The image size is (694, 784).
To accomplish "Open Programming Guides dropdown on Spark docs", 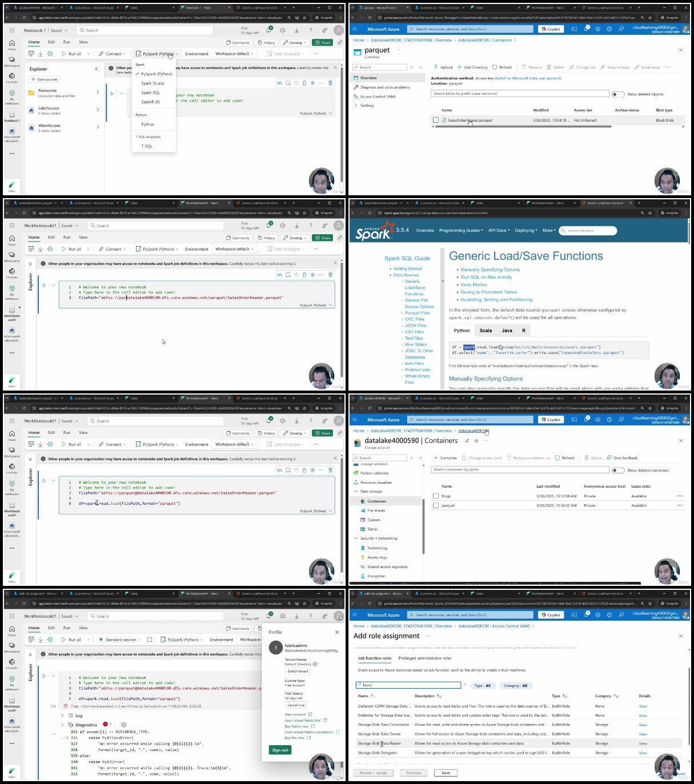I will (461, 231).
